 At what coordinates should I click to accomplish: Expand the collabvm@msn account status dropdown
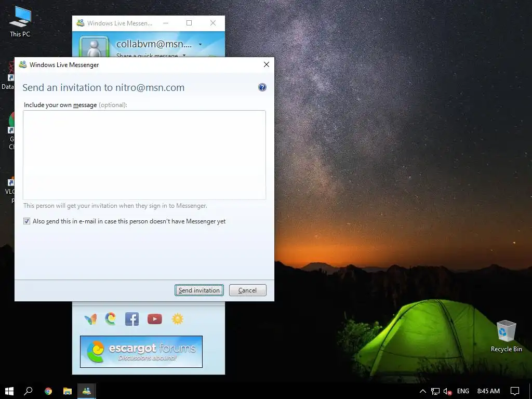click(200, 45)
